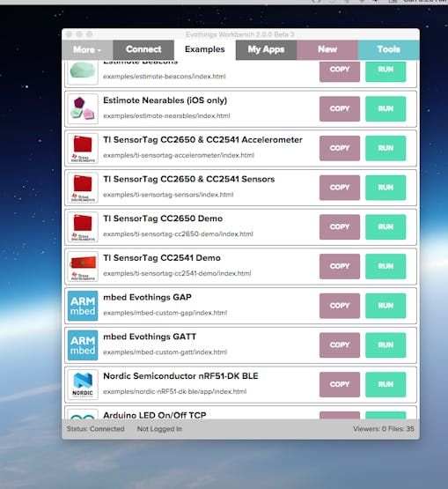Click path examples/ti-sensortag-cc2541-demo/index.html
The height and width of the screenshot is (489, 448).
coord(177,273)
